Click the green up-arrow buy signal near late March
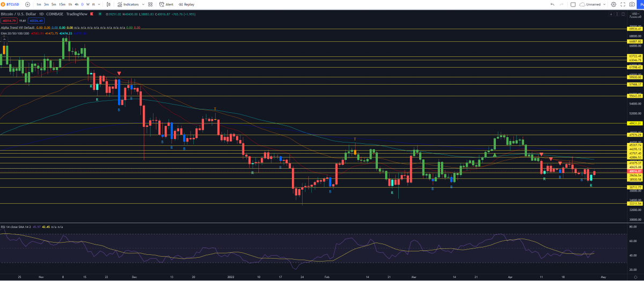This screenshot has height=281, width=644. click(495, 155)
